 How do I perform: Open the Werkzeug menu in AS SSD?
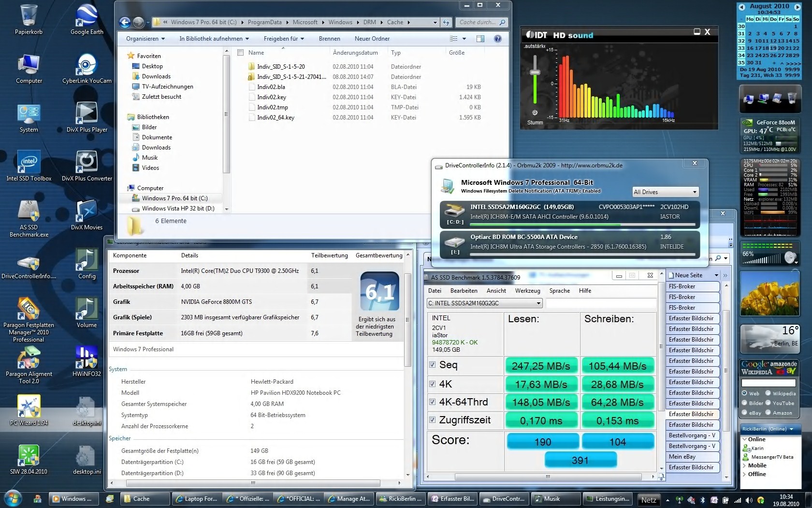[x=527, y=291]
